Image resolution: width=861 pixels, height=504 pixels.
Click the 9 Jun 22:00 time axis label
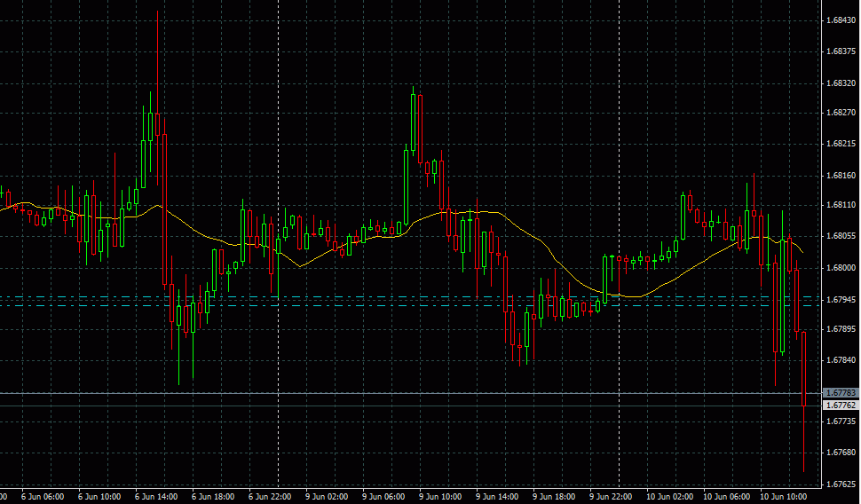pyautogui.click(x=612, y=497)
